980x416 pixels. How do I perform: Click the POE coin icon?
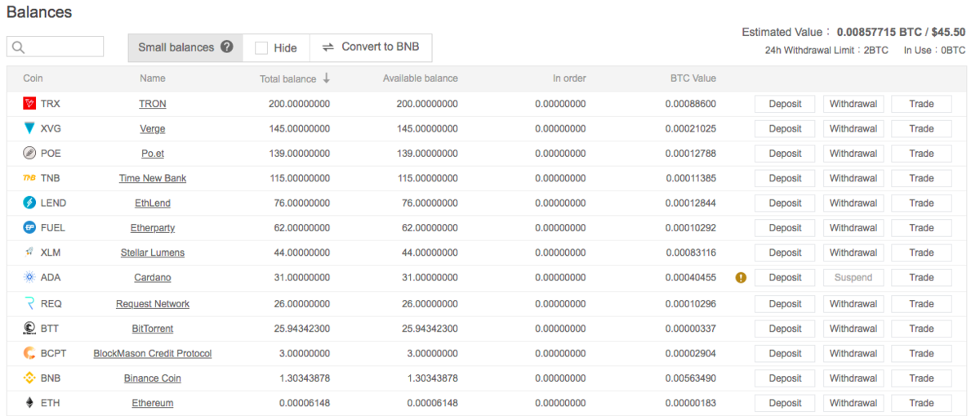29,154
